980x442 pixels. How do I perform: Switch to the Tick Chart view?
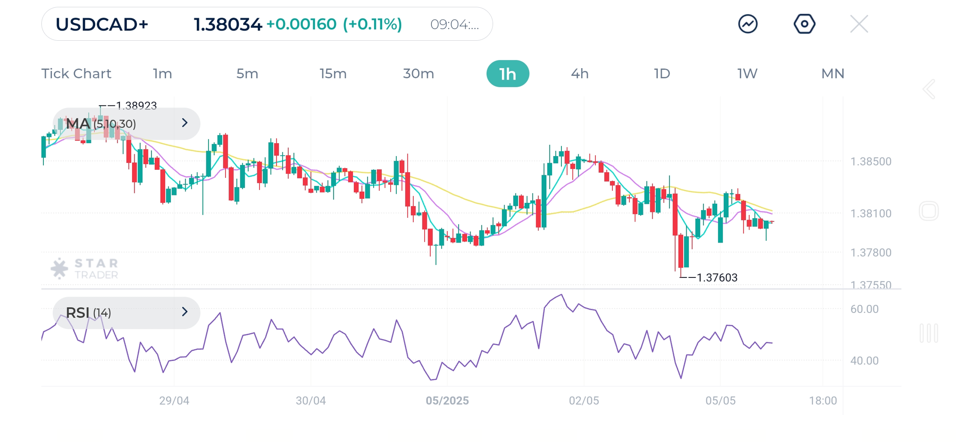[76, 74]
